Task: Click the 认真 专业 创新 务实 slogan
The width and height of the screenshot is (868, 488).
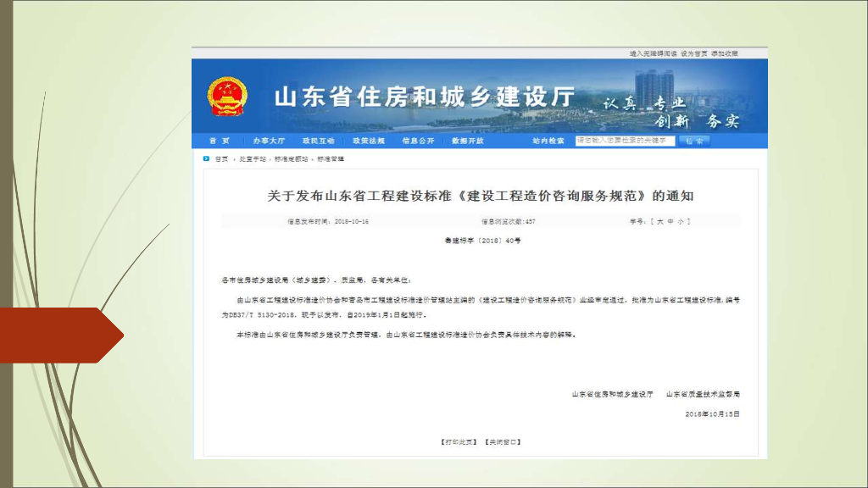Action: tap(671, 112)
